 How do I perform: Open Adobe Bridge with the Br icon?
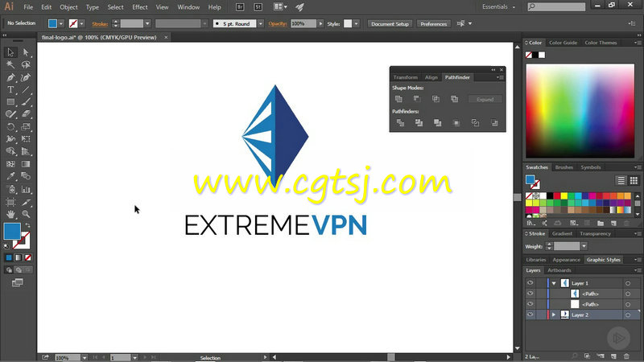coord(240,7)
